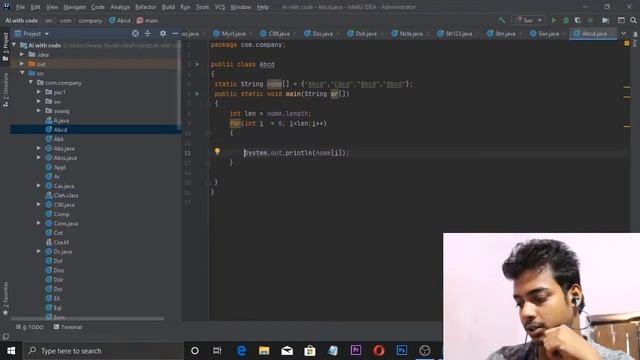Show hidden editor tabs dropdown arrow

[x=623, y=33]
